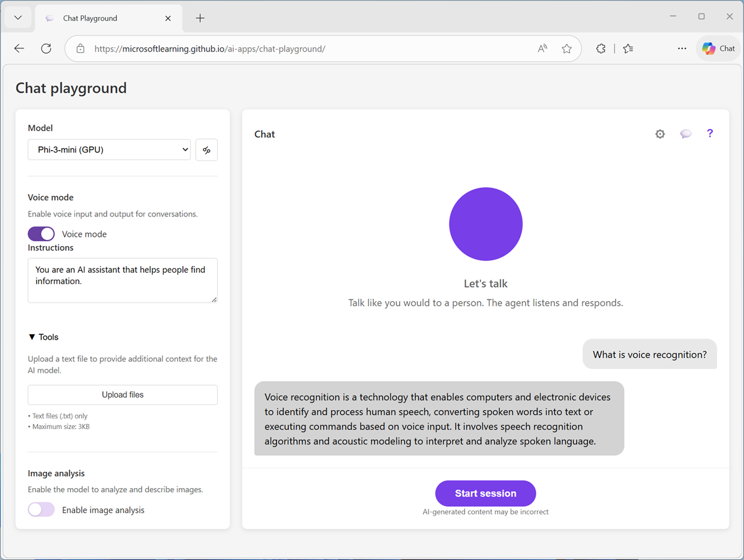Click Upload files for text context
Screen dimensions: 744x560
click(x=122, y=394)
